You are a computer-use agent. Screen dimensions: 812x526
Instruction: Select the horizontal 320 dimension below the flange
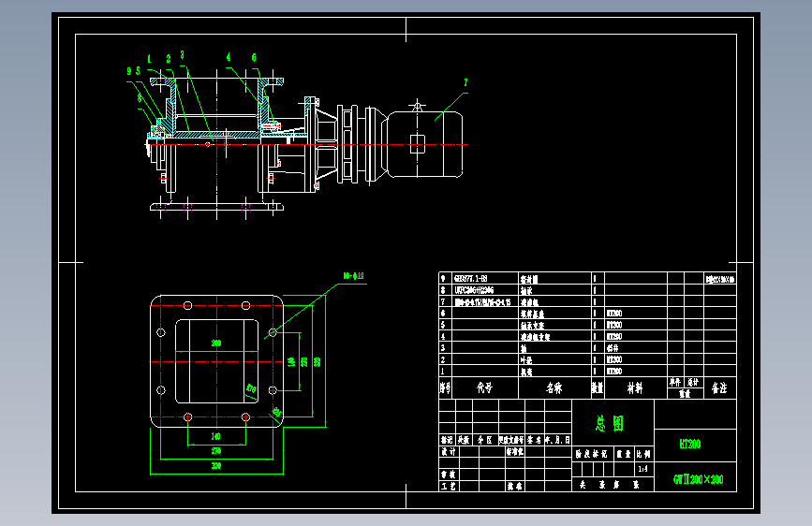pyautogui.click(x=216, y=465)
